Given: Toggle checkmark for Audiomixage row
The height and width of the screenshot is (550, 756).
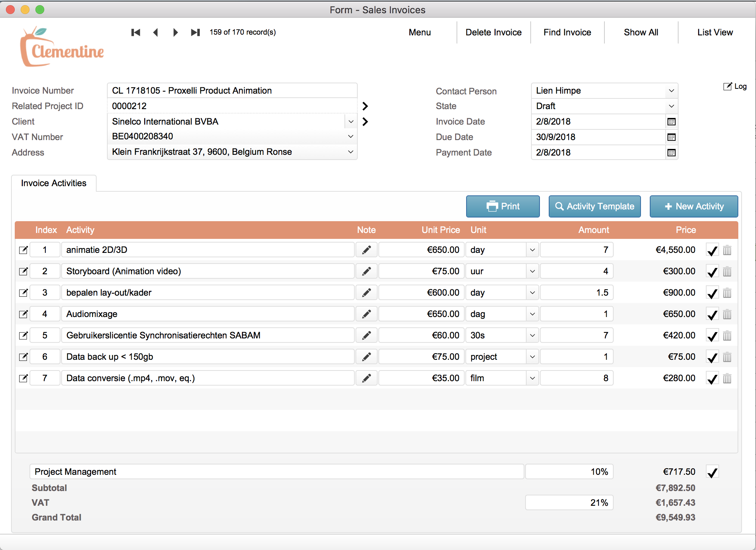Looking at the screenshot, I should (712, 314).
